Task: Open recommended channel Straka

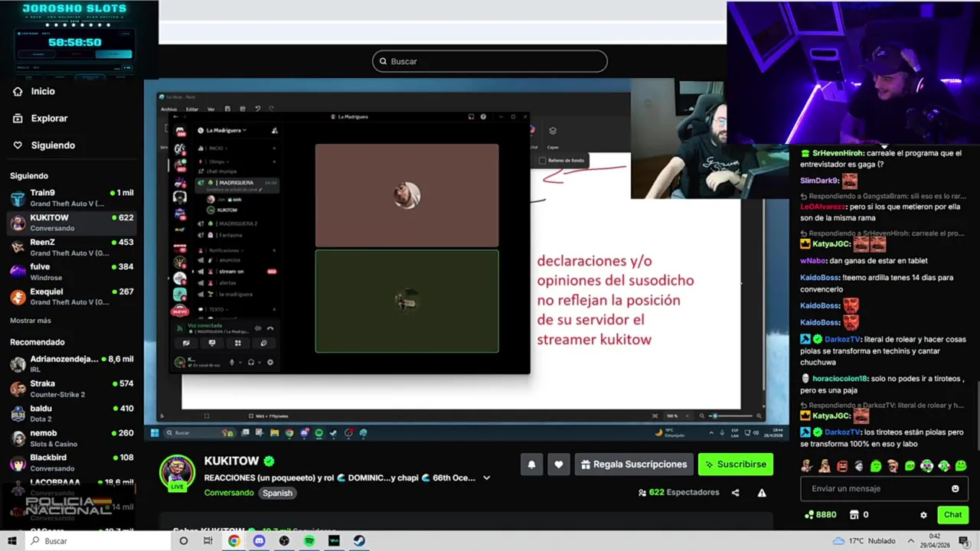Action: pos(71,389)
